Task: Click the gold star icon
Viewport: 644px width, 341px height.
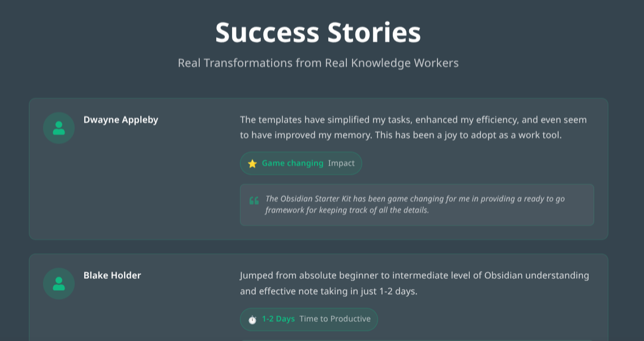Action: pos(252,163)
